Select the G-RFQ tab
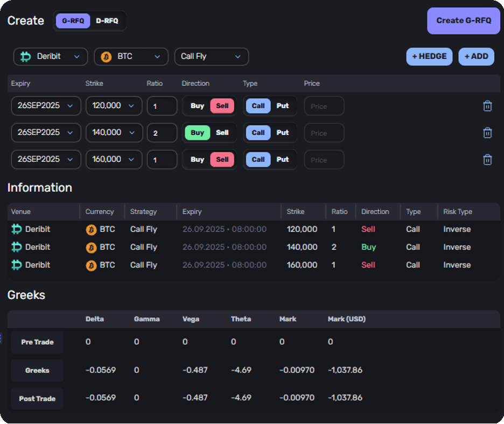 [x=73, y=20]
